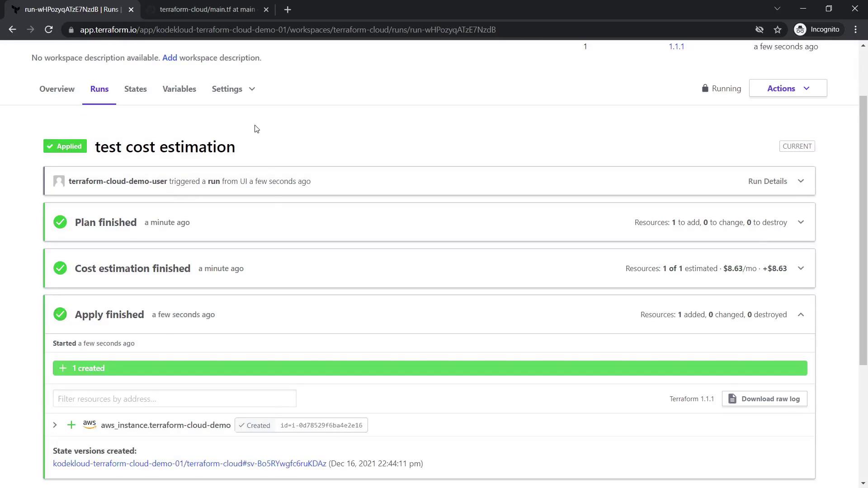Click the AWS provider logo icon

click(x=90, y=424)
